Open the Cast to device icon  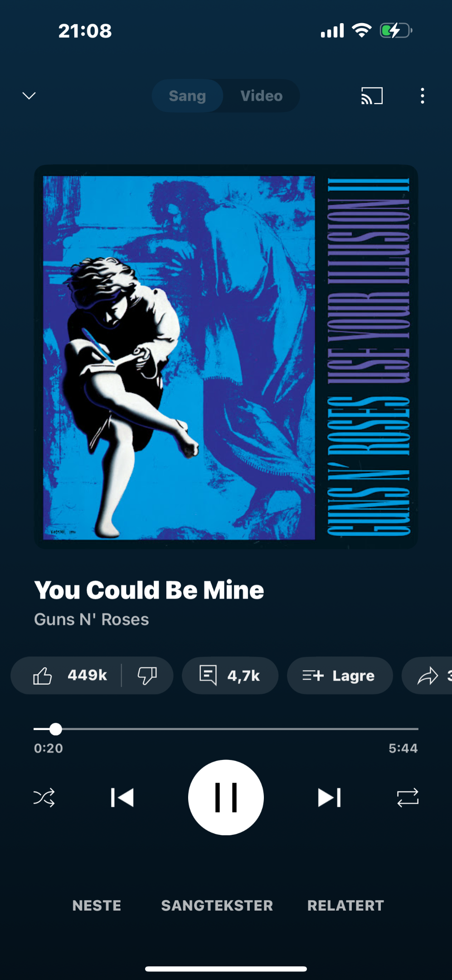372,96
